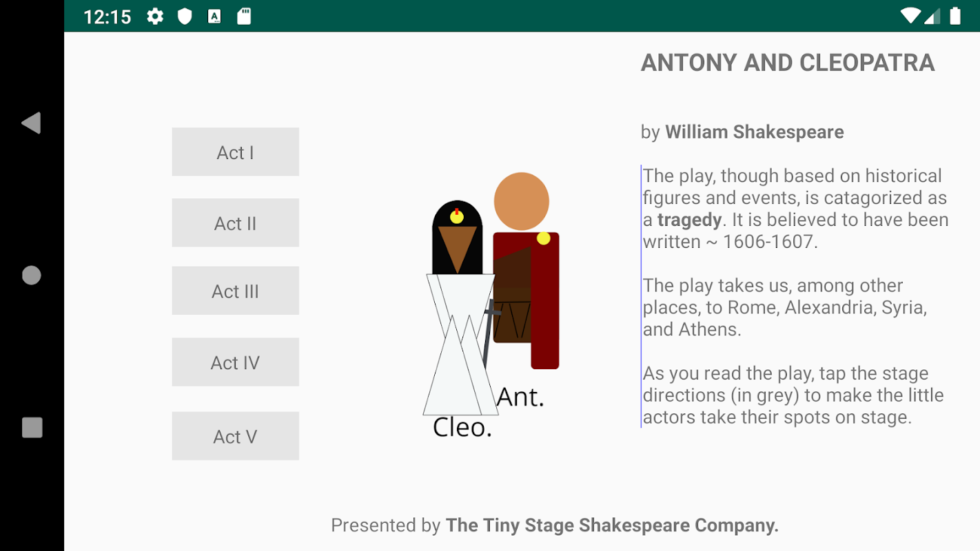This screenshot has height=551, width=980.
Task: Open recent apps with square icon
Action: tap(32, 428)
